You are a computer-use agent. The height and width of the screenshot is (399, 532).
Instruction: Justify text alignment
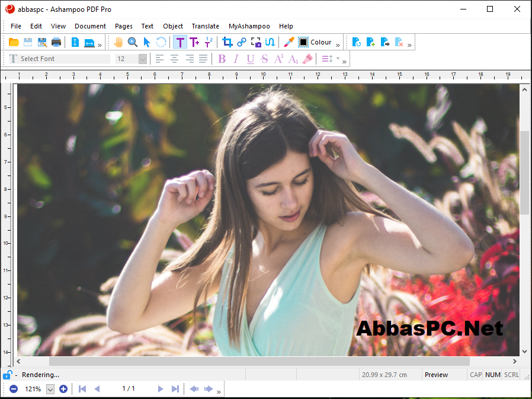(x=203, y=59)
